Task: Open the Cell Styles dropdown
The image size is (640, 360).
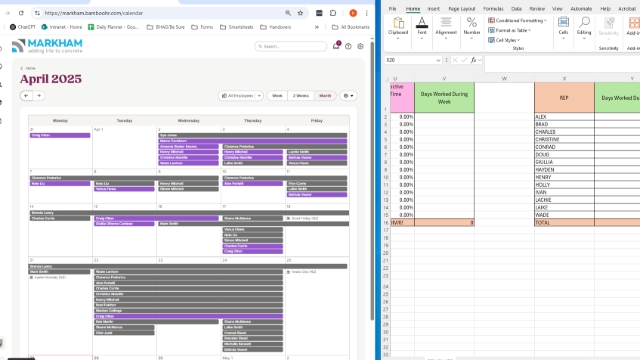Action: [x=504, y=40]
